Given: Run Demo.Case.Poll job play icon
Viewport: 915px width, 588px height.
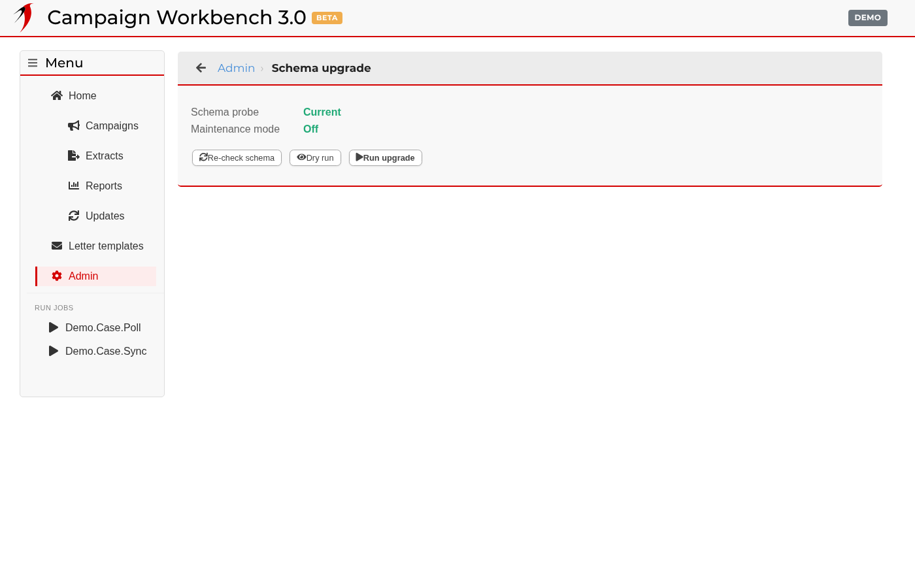Looking at the screenshot, I should pos(54,327).
